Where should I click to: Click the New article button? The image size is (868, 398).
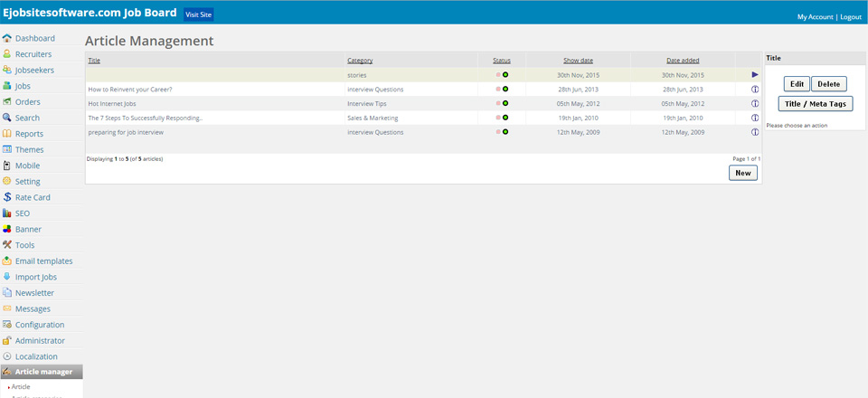click(743, 173)
